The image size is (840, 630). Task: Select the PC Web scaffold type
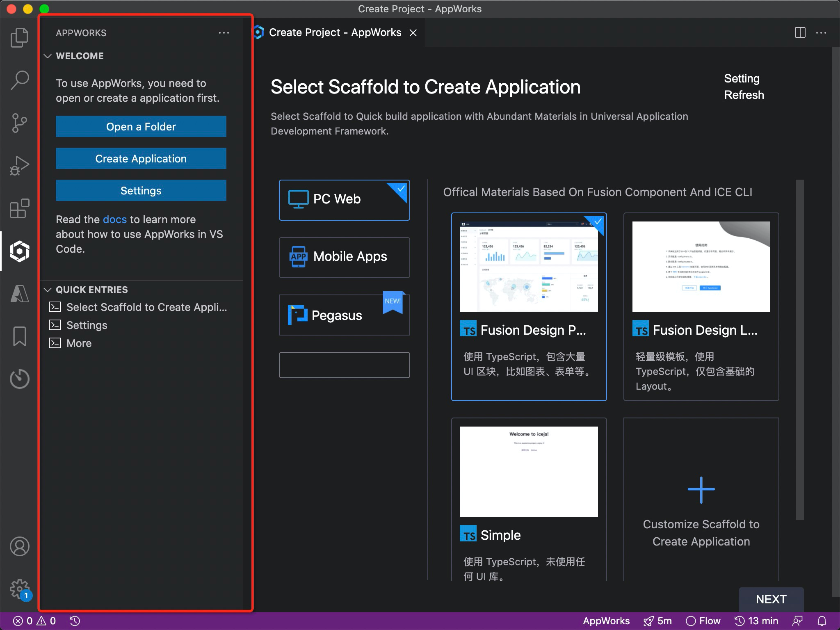click(x=344, y=200)
